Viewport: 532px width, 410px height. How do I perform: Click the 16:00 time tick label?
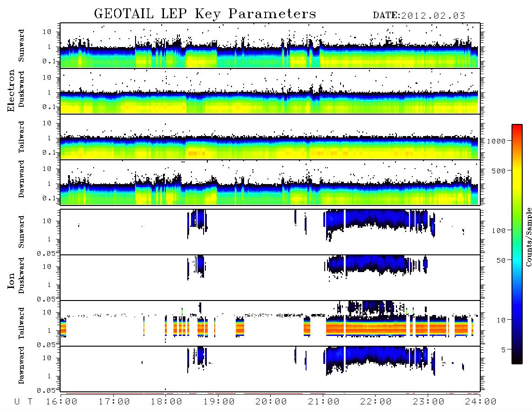62,402
